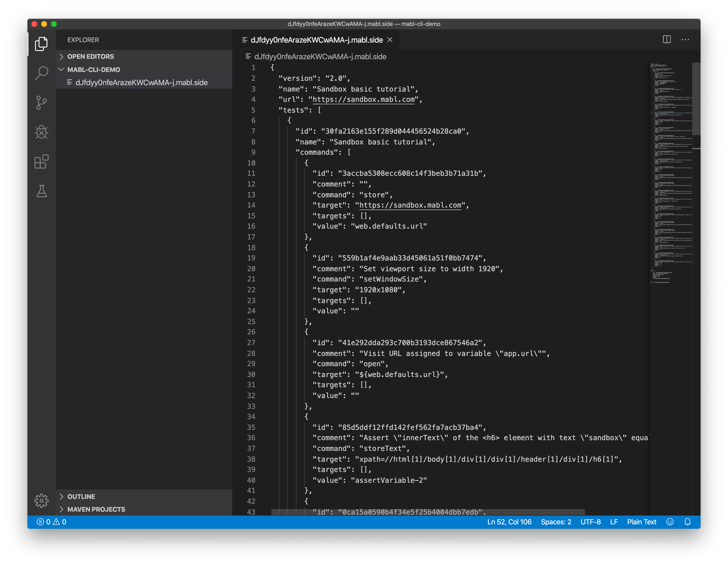
Task: Select dJfdyy0nfeArazeKWCwAMA-j.mabl.side file in explorer
Action: pyautogui.click(x=141, y=82)
